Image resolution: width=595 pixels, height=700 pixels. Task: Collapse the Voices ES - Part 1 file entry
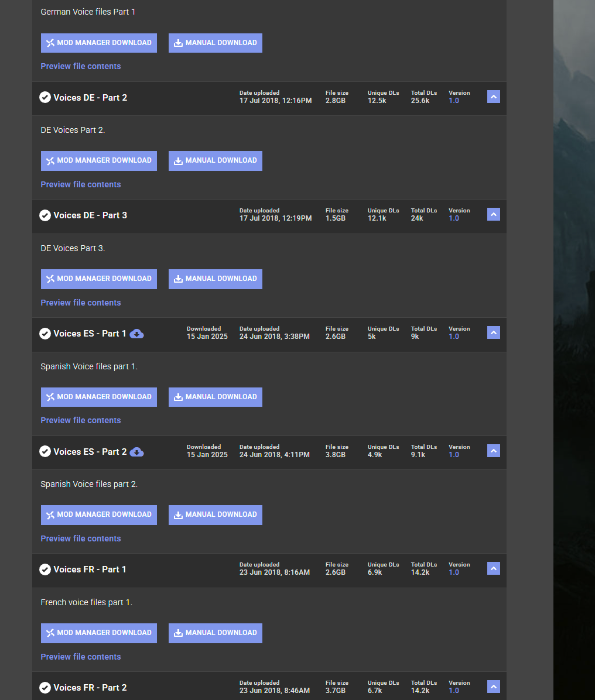point(493,332)
